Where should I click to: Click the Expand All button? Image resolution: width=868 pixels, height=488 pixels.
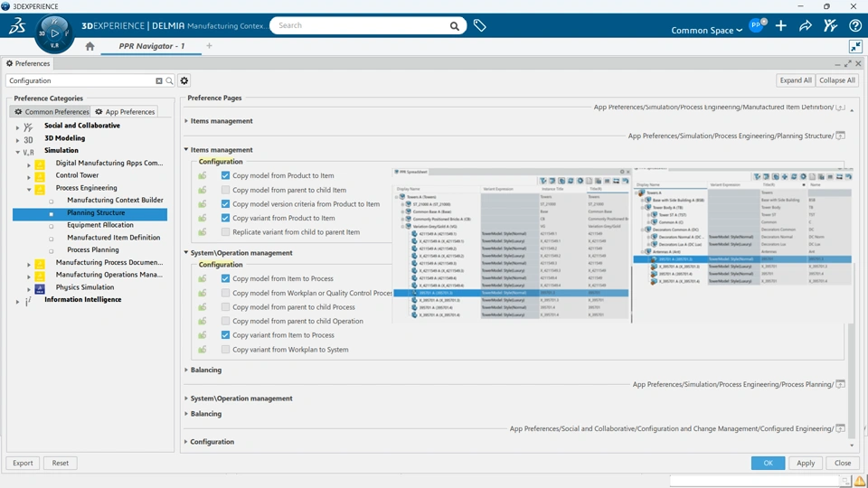pyautogui.click(x=796, y=80)
